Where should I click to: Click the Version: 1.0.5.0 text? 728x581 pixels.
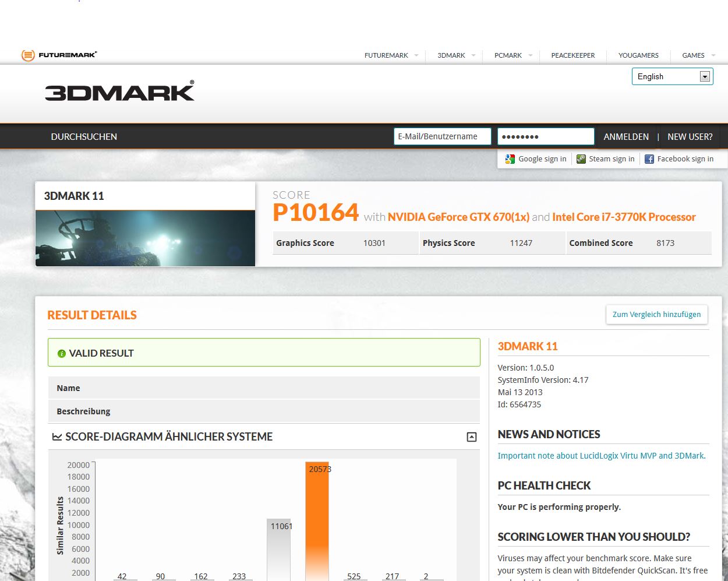click(526, 368)
